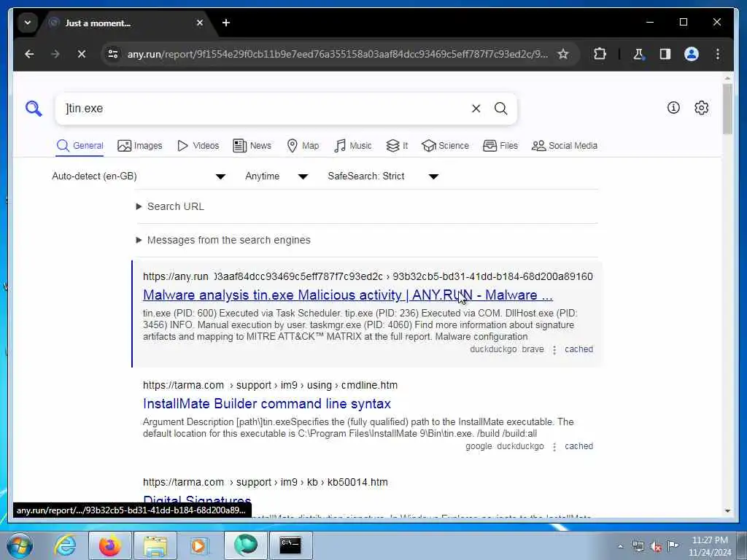Click the scrollbar down arrow

coord(727,511)
